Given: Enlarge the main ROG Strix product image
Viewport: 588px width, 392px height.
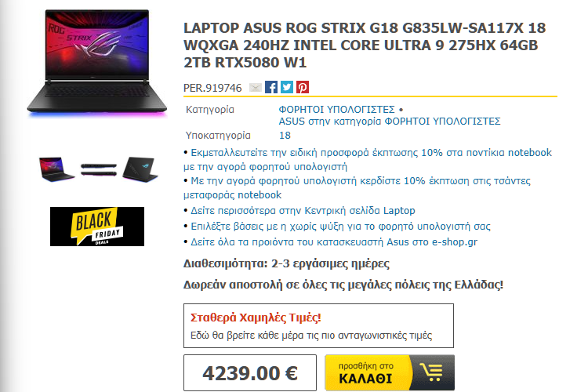Looking at the screenshot, I should point(96,63).
